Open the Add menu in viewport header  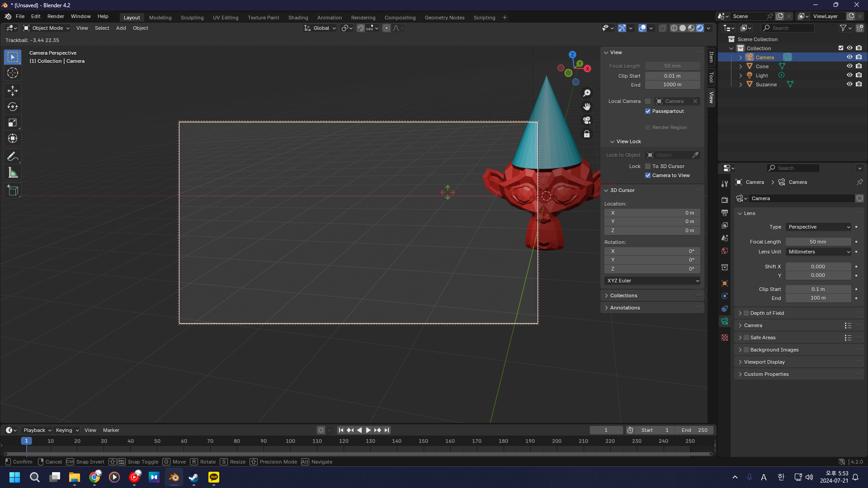121,28
